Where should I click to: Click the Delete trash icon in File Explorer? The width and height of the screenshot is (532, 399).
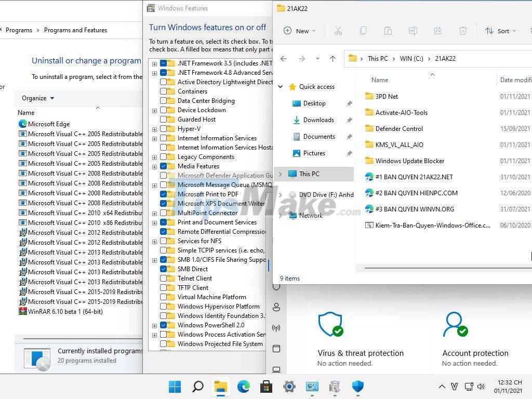pyautogui.click(x=463, y=31)
